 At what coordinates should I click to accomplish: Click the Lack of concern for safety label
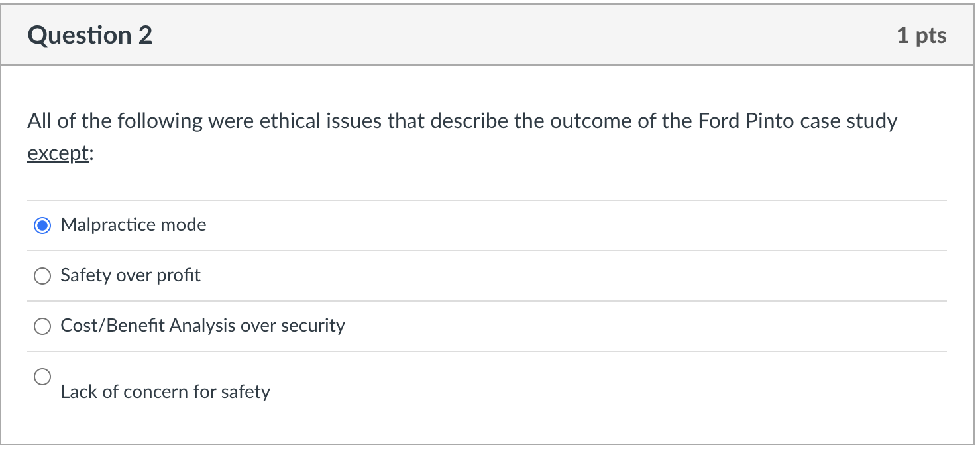[x=166, y=392]
